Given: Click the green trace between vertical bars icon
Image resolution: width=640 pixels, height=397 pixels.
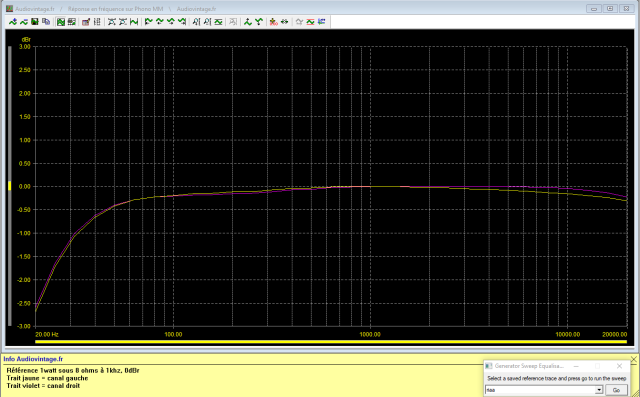Looking at the screenshot, I should 134,22.
